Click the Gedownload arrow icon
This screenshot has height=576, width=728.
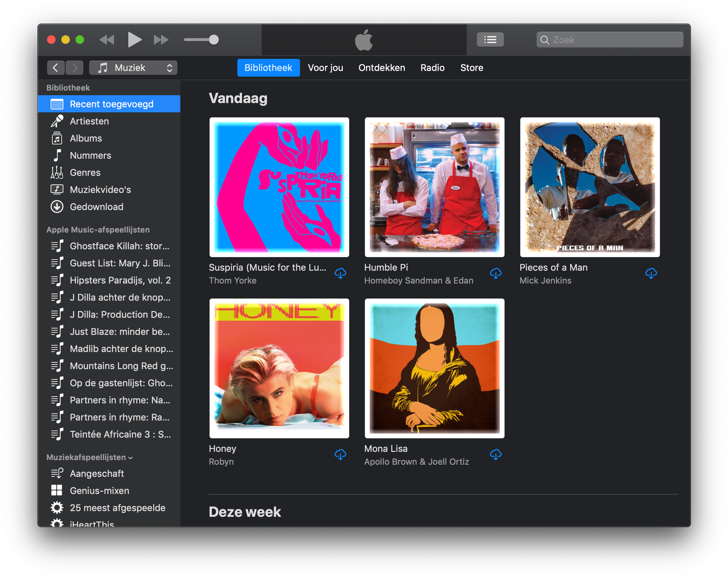tap(57, 207)
